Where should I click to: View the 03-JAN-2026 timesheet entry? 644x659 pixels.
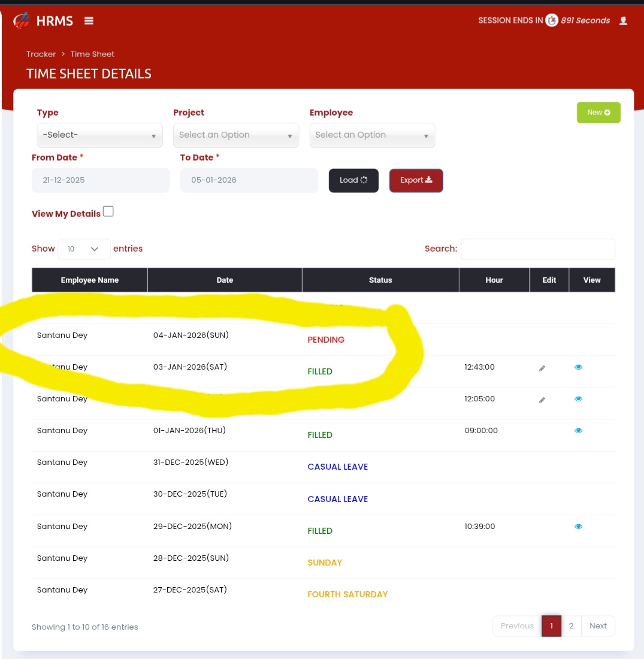(579, 367)
